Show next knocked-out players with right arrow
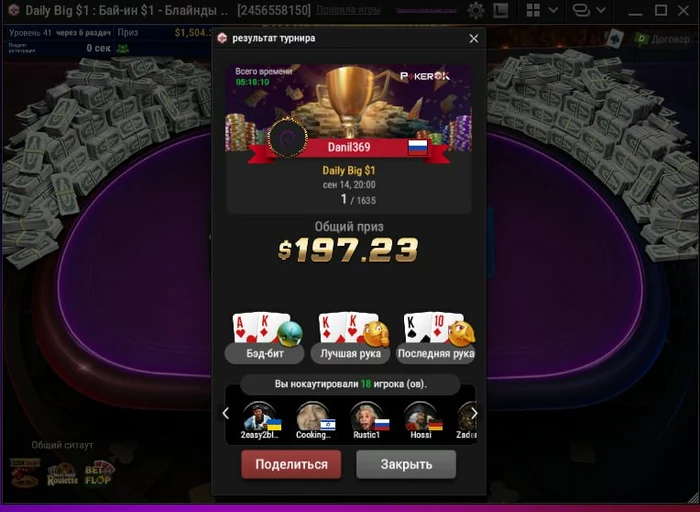 click(474, 413)
